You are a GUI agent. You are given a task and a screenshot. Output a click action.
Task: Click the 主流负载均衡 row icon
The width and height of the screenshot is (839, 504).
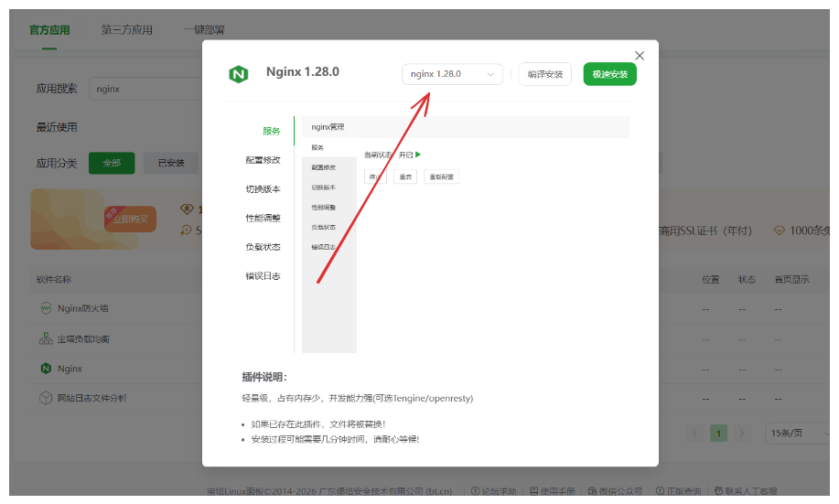coord(46,339)
